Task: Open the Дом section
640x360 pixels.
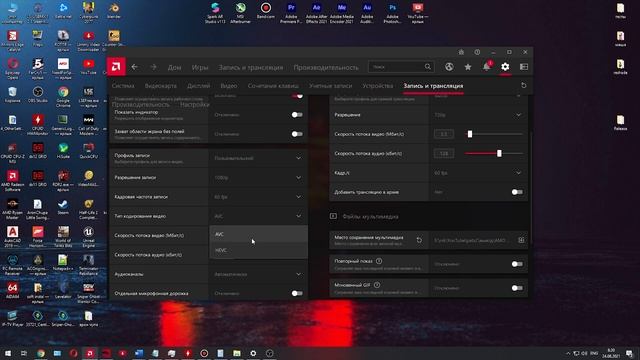Action: point(174,67)
